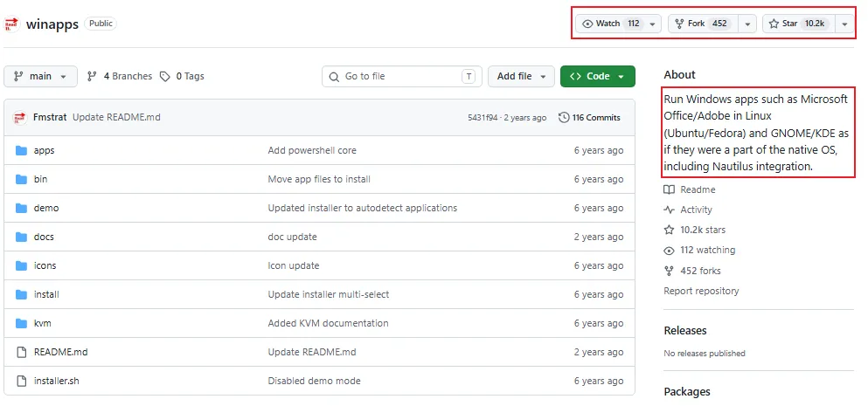This screenshot has width=868, height=406.
Task: Open commit message doc update
Action: (x=292, y=237)
